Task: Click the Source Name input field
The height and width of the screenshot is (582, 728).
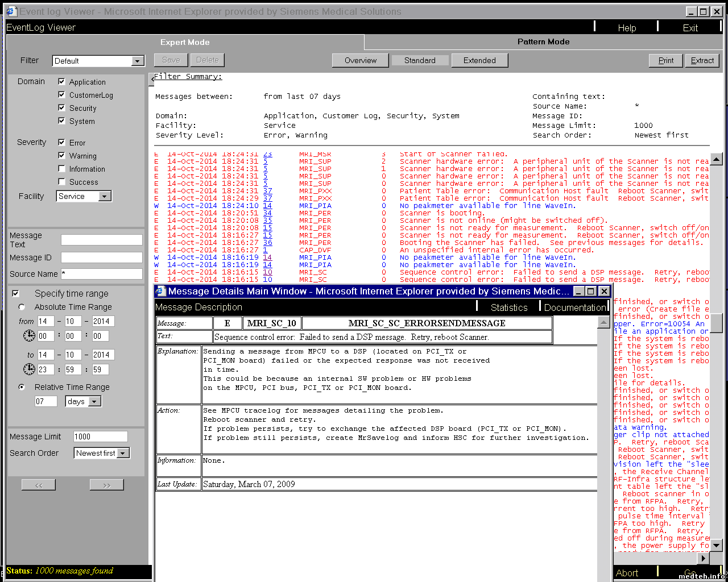Action: pos(102,274)
